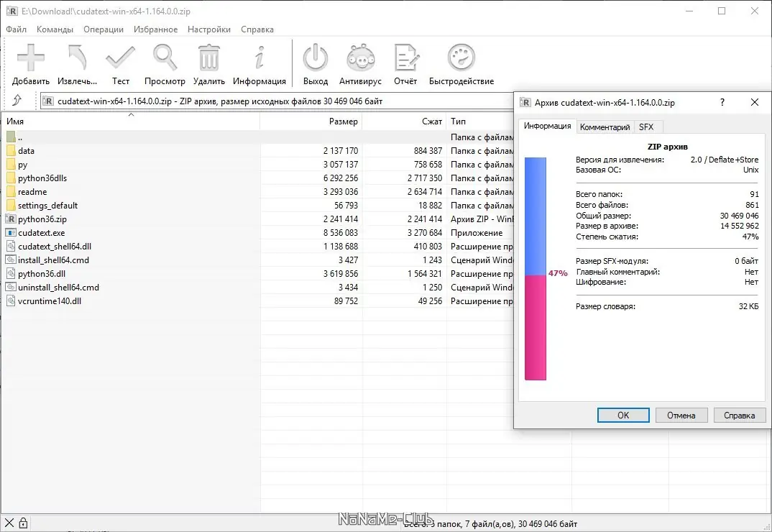
Task: Open the Настройки menu
Action: [x=209, y=29]
